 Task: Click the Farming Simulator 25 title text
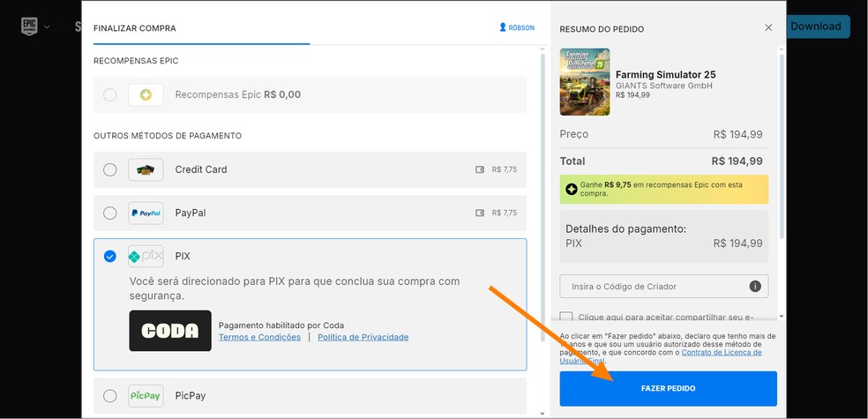pyautogui.click(x=666, y=75)
